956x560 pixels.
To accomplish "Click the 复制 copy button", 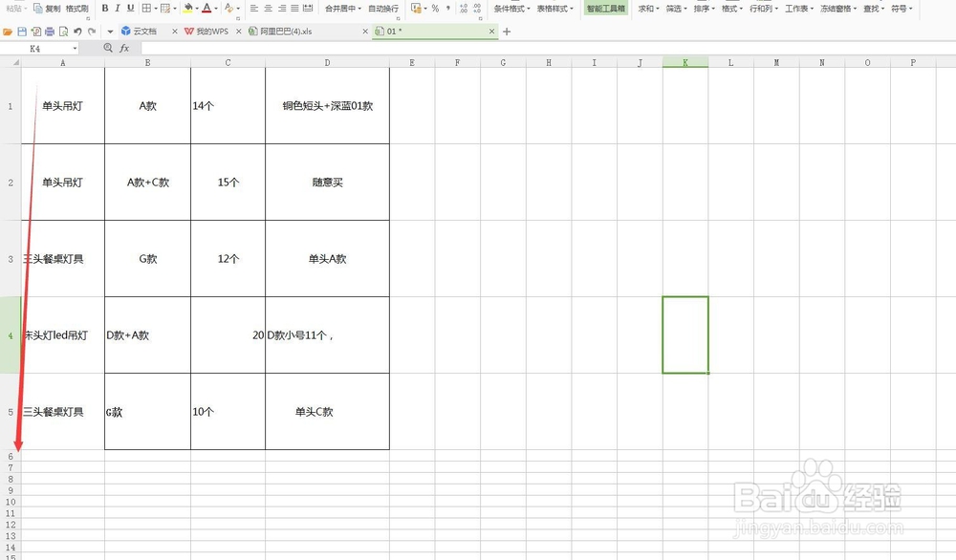I will 50,9.
